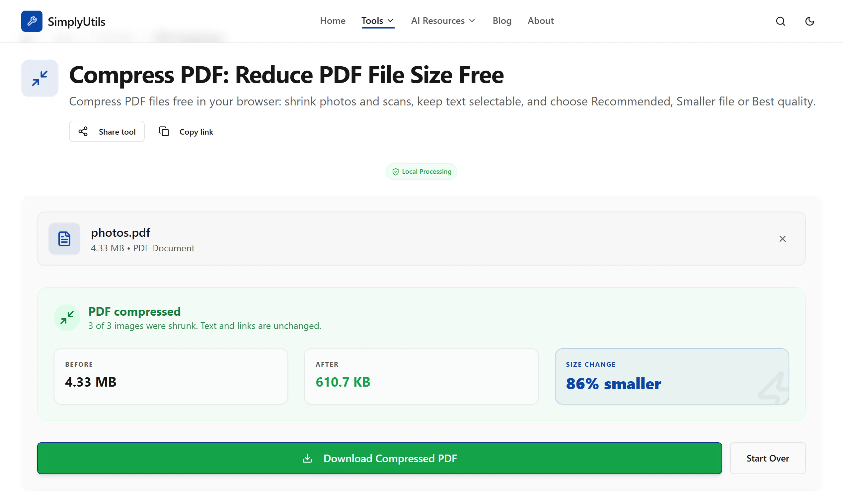The image size is (843, 504).
Task: Click the green compress icon by PDF compressed
Action: pyautogui.click(x=67, y=318)
